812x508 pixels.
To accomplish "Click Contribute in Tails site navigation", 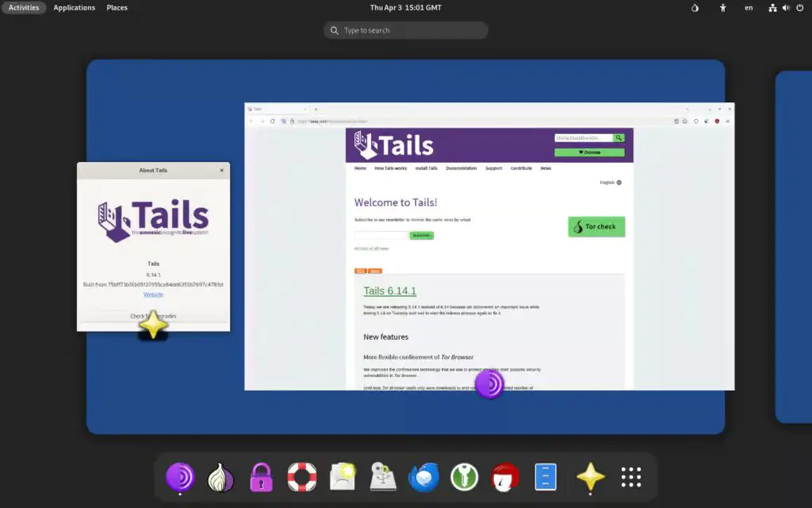I will 521,168.
